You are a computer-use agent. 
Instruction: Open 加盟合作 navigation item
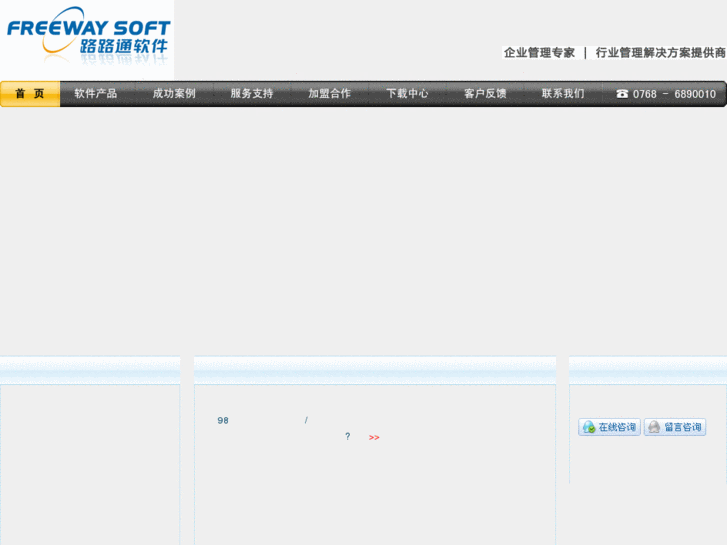click(x=330, y=94)
